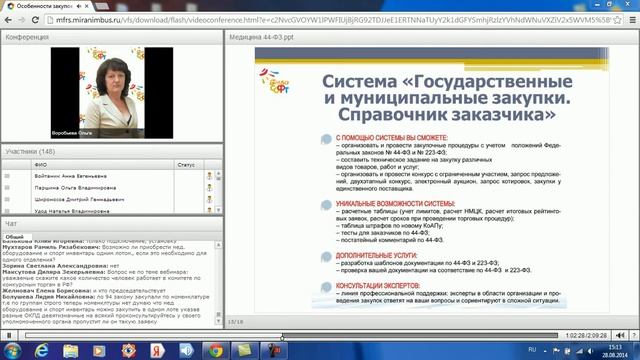This screenshot has height=360, width=640.
Task: Bookmark the page with the star icon
Action: tap(617, 20)
